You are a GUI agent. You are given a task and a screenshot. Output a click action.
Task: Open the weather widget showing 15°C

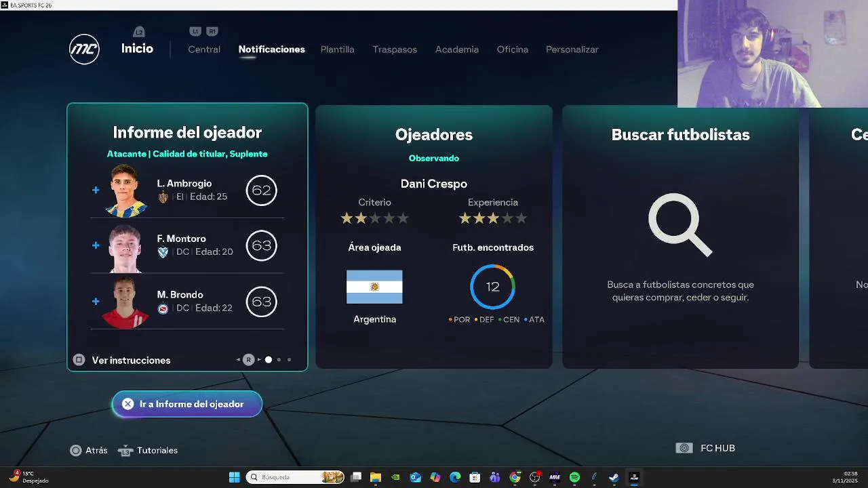[28, 477]
